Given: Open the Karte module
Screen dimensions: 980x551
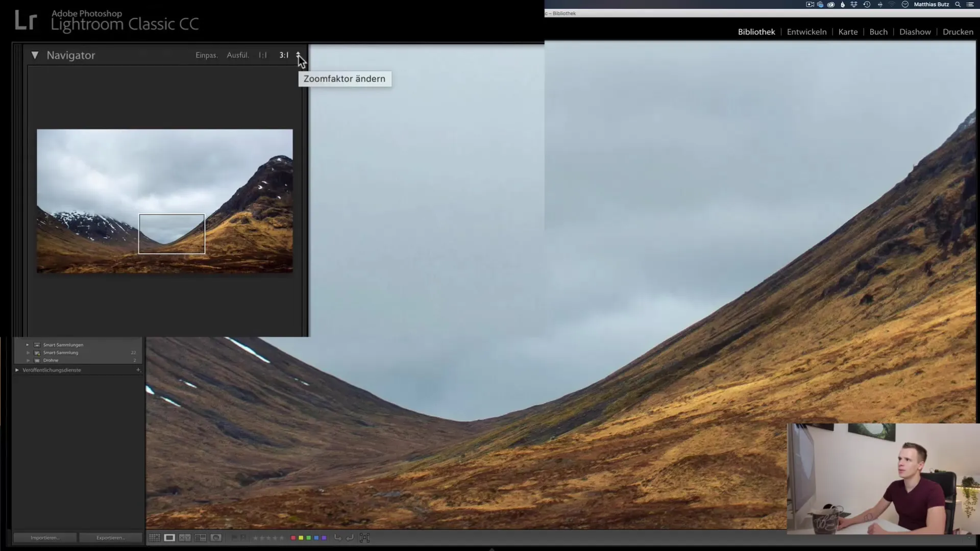Looking at the screenshot, I should tap(848, 32).
